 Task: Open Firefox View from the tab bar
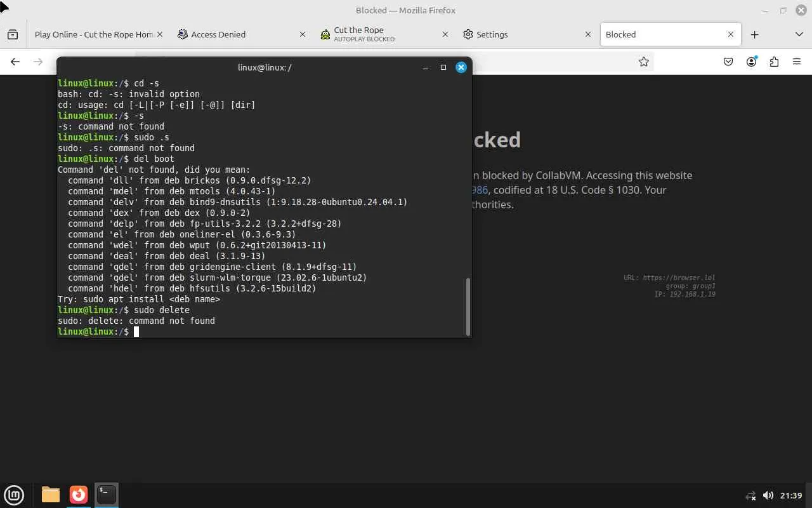[x=13, y=34]
